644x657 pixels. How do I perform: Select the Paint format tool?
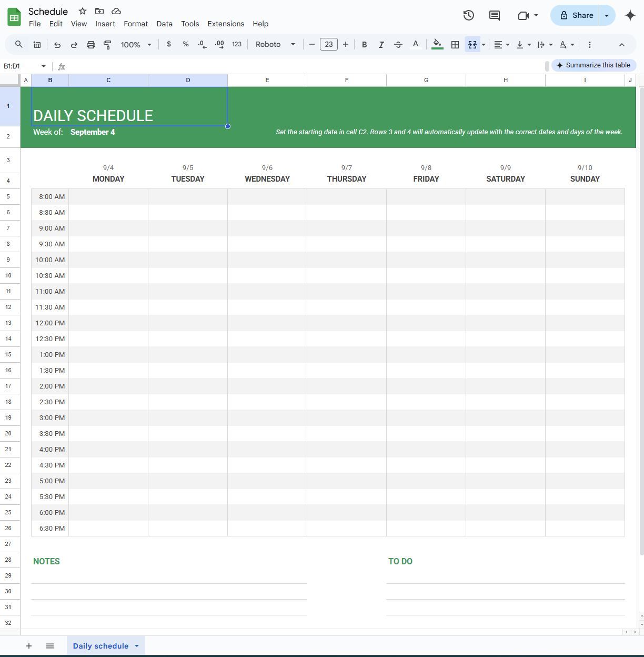(x=107, y=44)
